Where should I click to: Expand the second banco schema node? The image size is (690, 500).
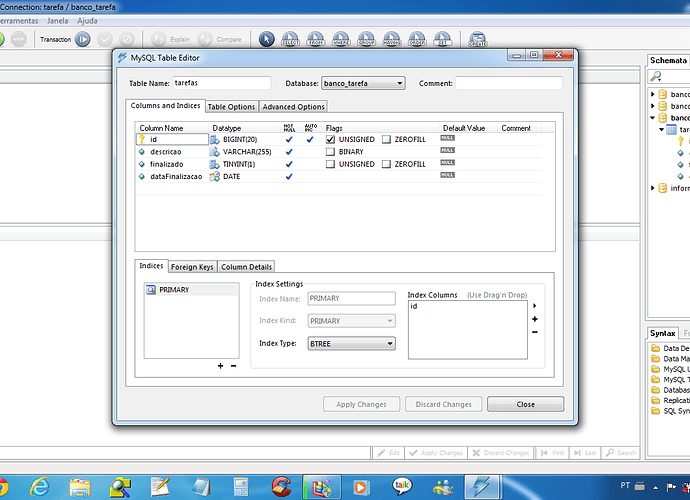(x=653, y=106)
